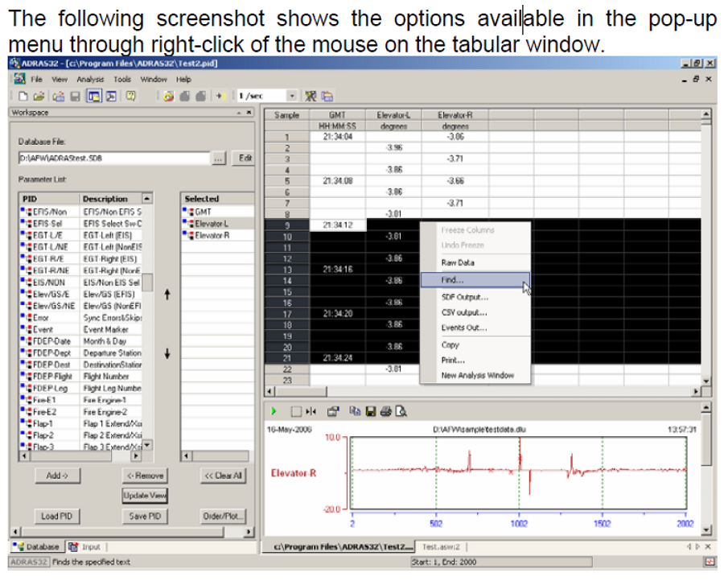728x581 pixels.
Task: Select Elevator-L in the Selected list
Action: (x=217, y=224)
